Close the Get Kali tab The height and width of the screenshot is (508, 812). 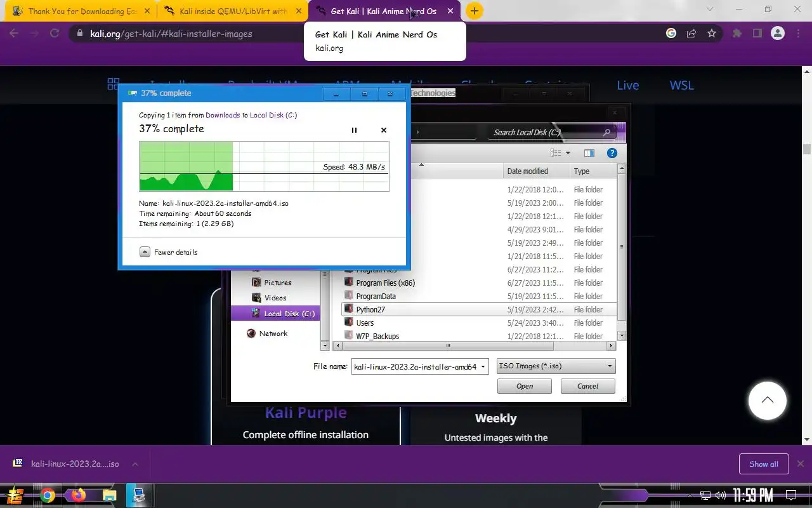point(450,11)
